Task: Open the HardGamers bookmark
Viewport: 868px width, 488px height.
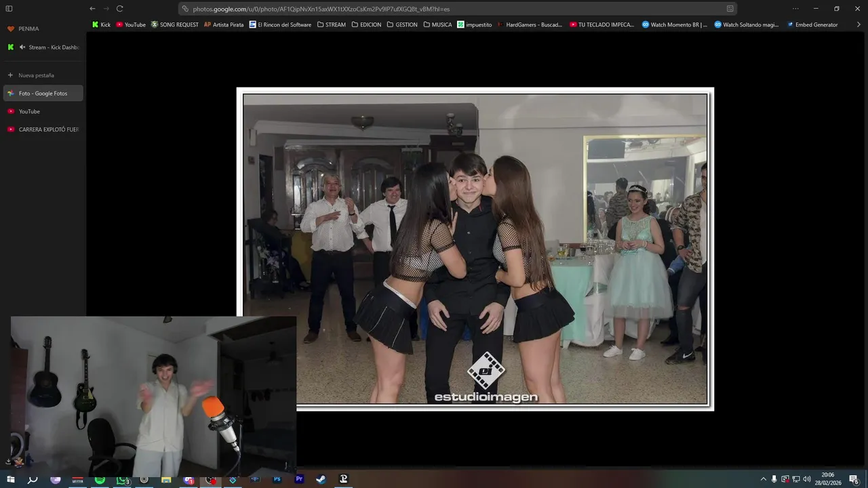Action: click(x=530, y=24)
